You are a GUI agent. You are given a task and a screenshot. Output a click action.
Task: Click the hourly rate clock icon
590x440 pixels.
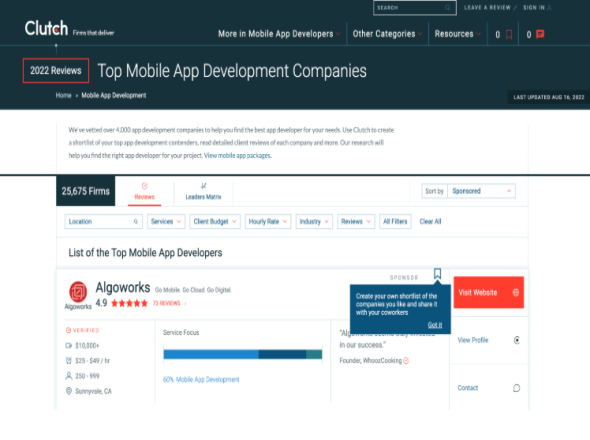[x=68, y=361]
